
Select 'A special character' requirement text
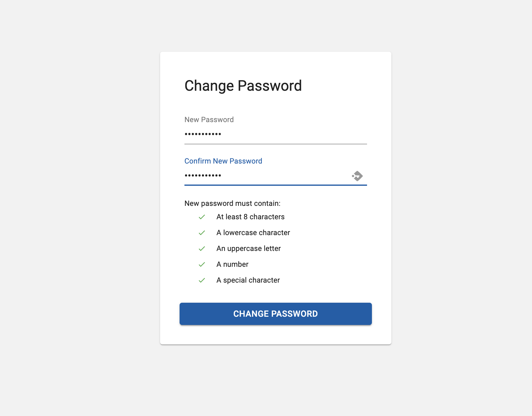pyautogui.click(x=248, y=280)
